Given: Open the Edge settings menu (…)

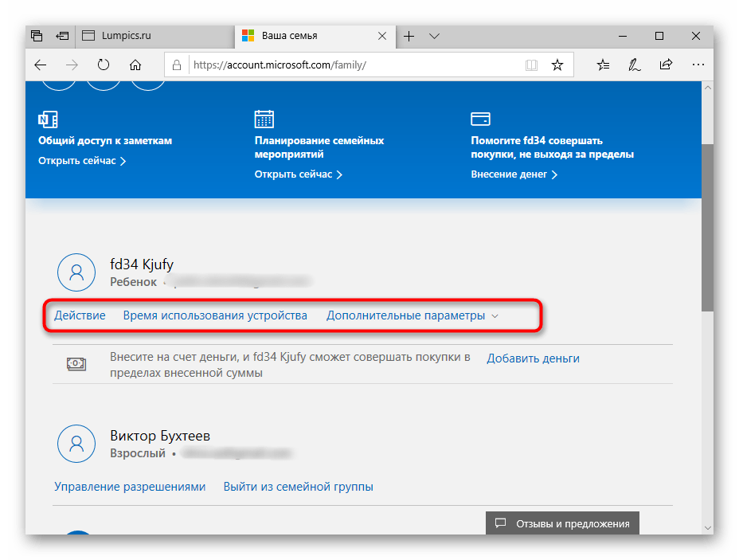Looking at the screenshot, I should (x=698, y=65).
